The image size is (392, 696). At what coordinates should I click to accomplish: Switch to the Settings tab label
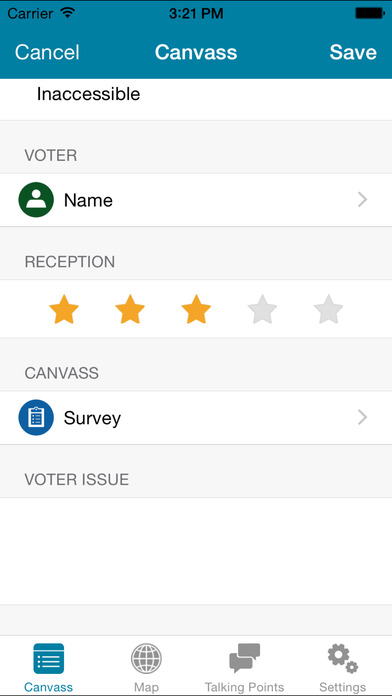(x=343, y=687)
